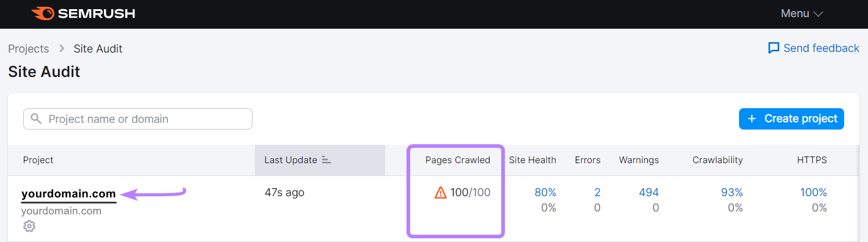Open the Menu dropdown

[802, 13]
